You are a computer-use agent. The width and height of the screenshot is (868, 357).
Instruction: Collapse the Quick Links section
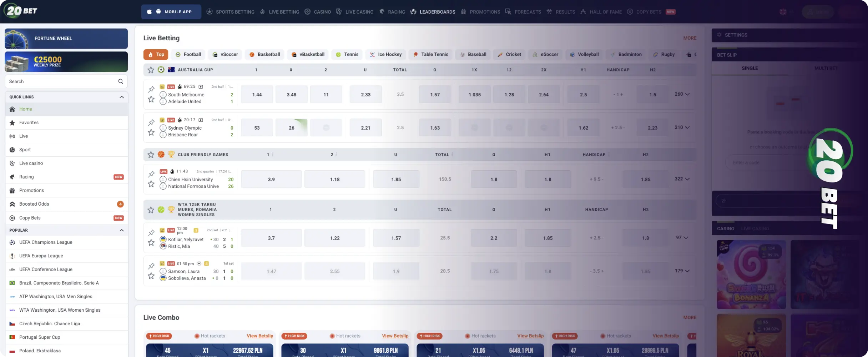pyautogui.click(x=122, y=97)
